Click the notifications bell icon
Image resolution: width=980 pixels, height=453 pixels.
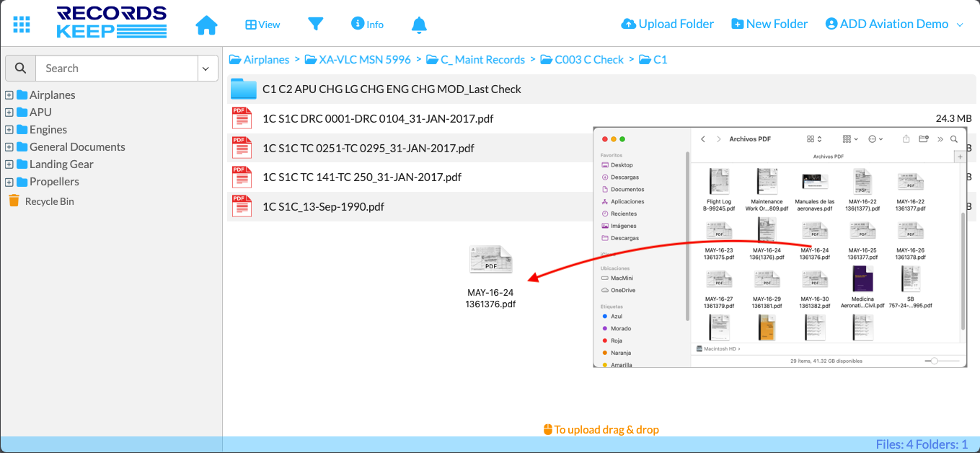pos(419,25)
